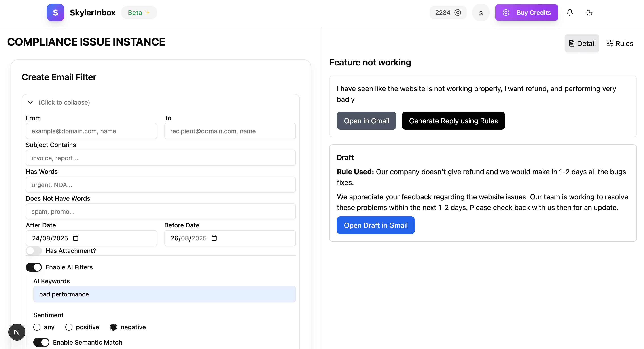Turn off Enable Semantic Match toggle
The image size is (644, 349).
(x=41, y=342)
